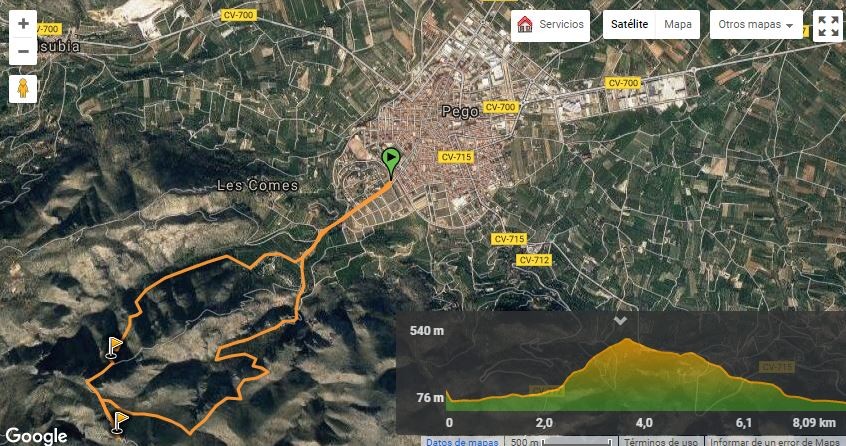Open Datos de mapas link

click(x=462, y=442)
